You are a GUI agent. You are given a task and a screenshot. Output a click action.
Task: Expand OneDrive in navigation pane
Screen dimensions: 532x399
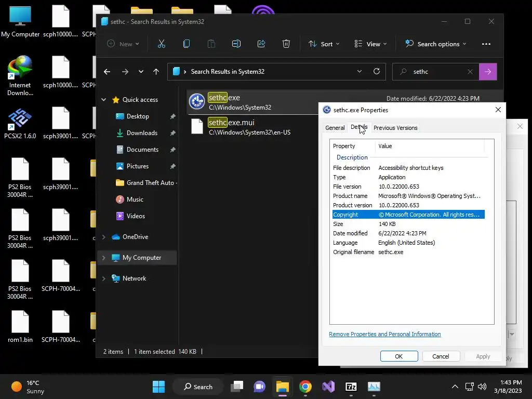(104, 237)
